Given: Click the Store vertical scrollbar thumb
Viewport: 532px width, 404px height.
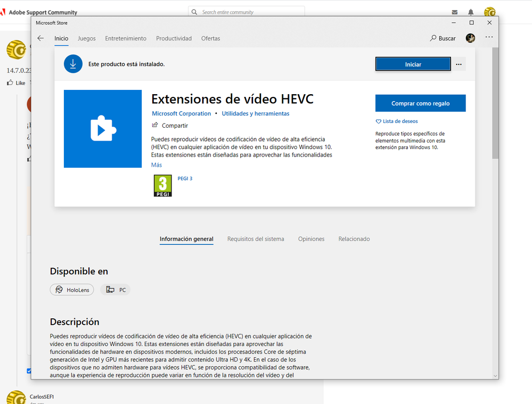Looking at the screenshot, I should click(495, 103).
